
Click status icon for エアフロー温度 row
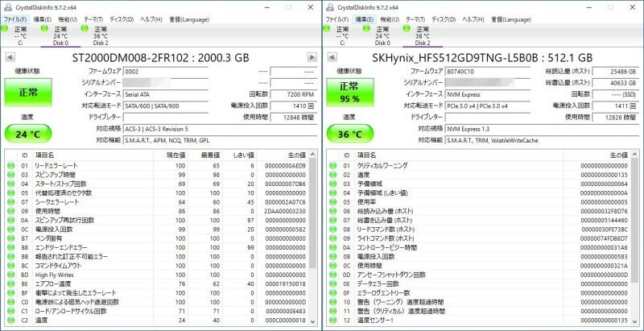pos(10,284)
